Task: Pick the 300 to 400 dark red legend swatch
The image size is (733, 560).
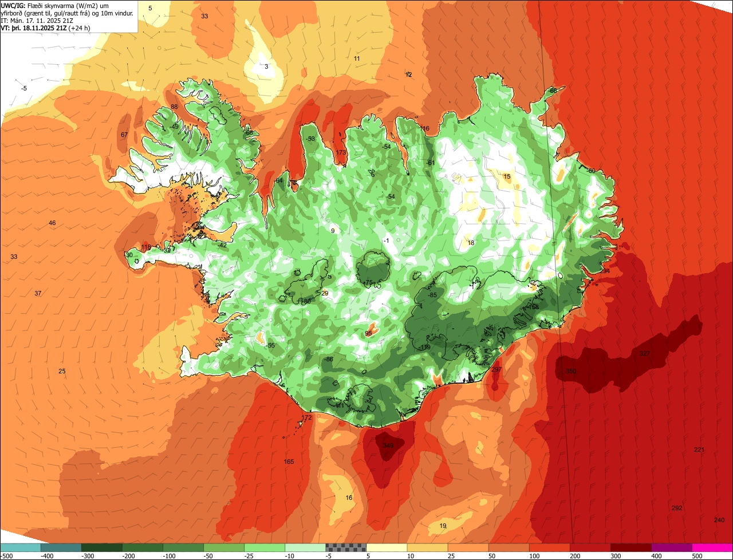Action: (x=630, y=547)
